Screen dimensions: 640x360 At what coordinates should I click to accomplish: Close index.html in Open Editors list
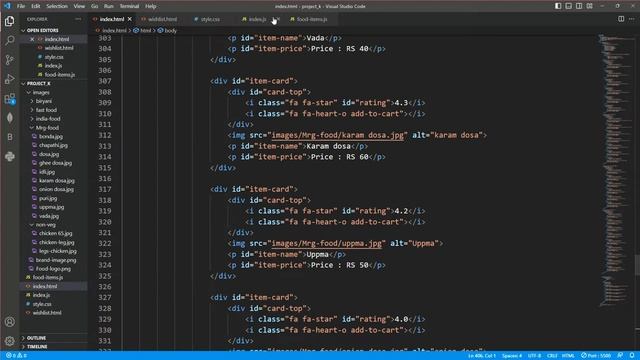pos(32,39)
